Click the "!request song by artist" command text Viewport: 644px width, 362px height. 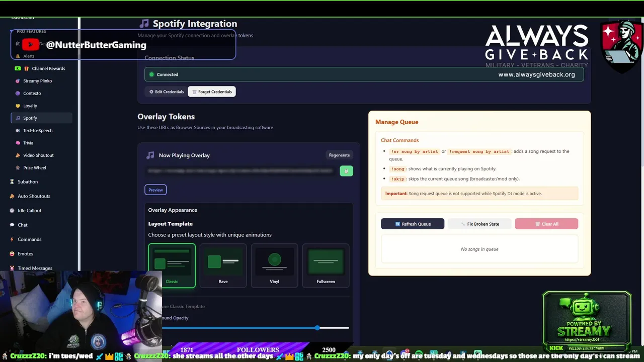pyautogui.click(x=479, y=151)
